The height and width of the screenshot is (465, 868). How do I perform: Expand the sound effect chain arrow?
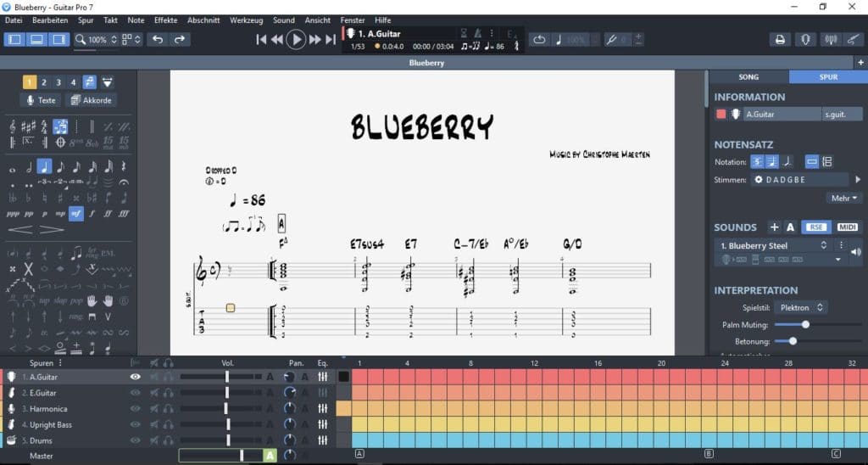(838, 260)
